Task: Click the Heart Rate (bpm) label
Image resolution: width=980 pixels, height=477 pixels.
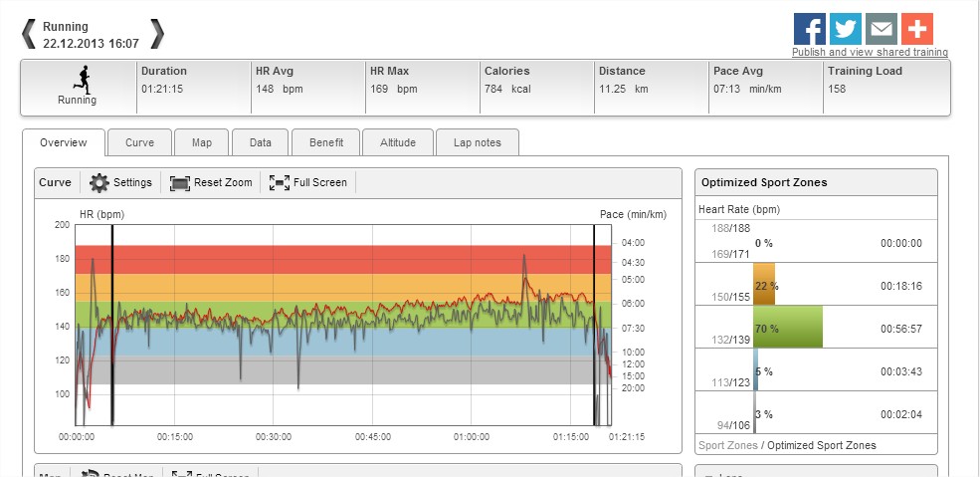Action: coord(739,209)
